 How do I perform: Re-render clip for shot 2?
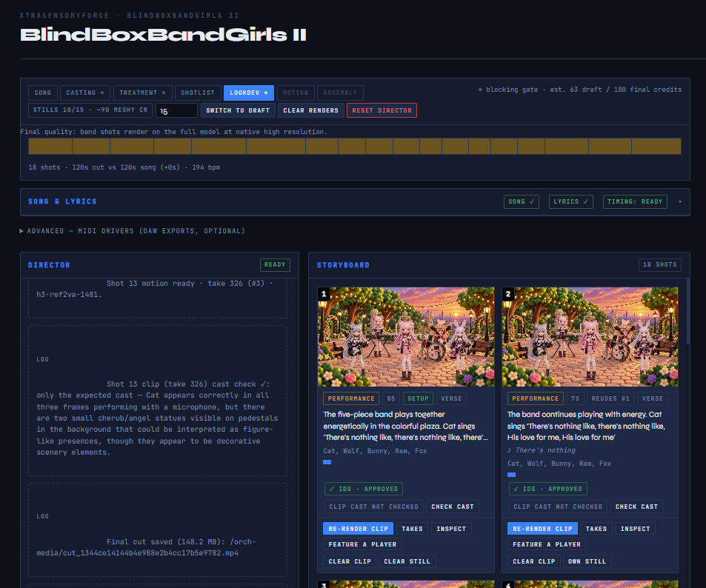[x=542, y=529]
